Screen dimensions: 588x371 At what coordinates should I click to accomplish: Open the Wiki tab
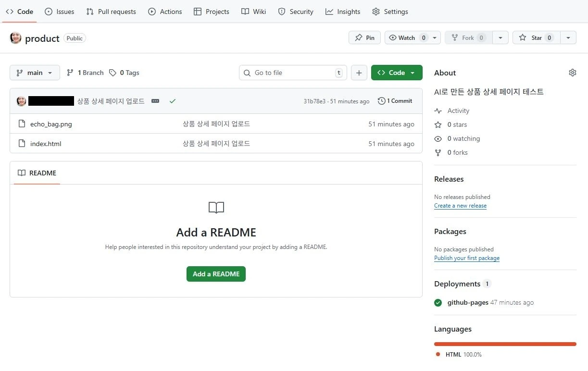click(253, 12)
